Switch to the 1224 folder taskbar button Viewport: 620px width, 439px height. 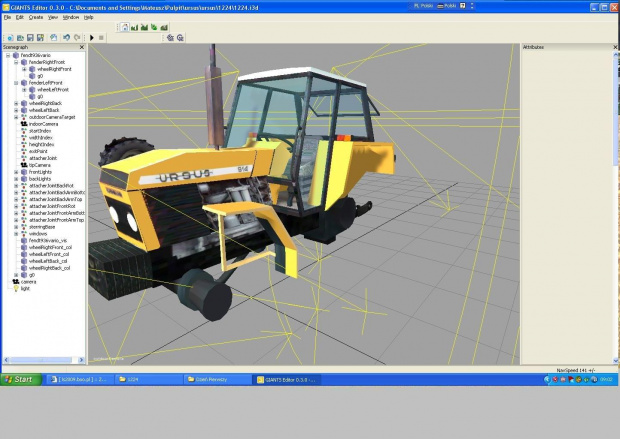point(149,380)
